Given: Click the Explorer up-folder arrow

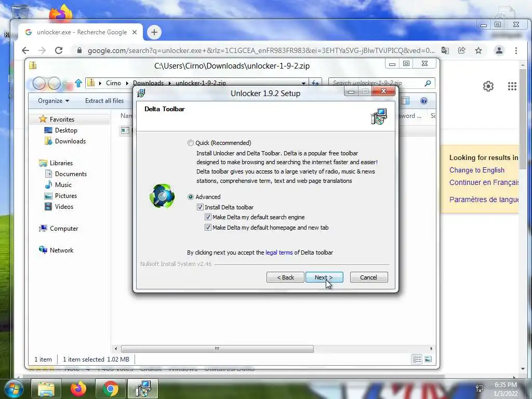Looking at the screenshot, I should [78, 83].
